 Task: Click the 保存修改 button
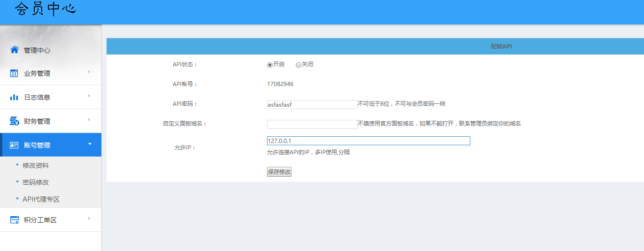click(x=279, y=172)
